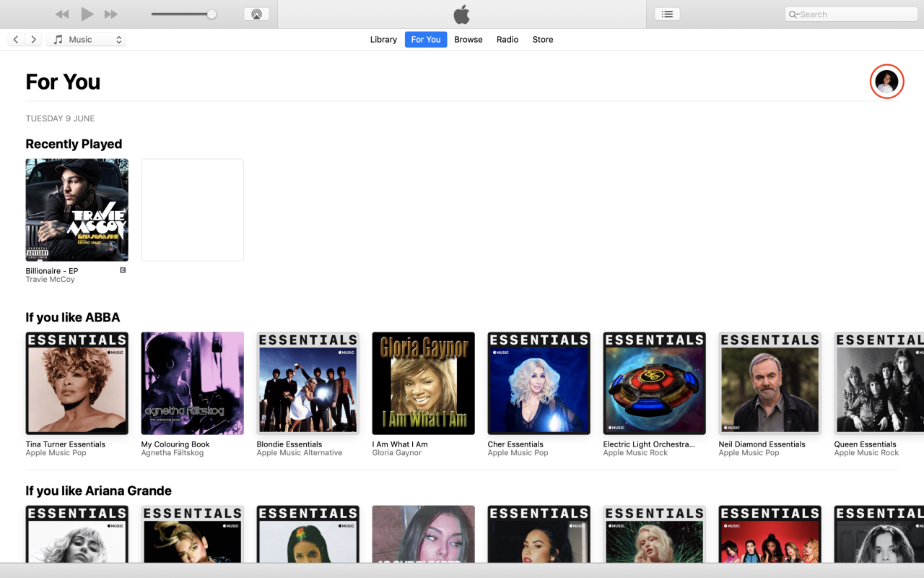Show the Up Next list
This screenshot has height=578, width=924.
coord(667,14)
